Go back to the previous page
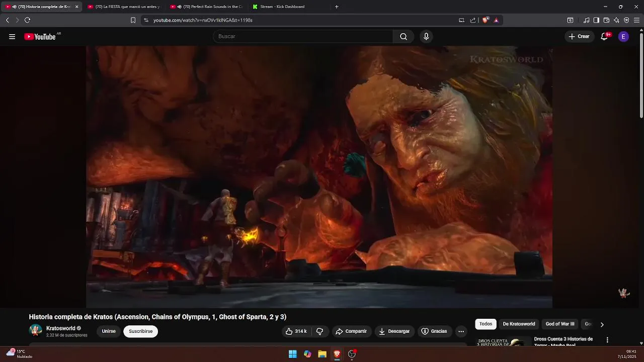This screenshot has width=644, height=362. tap(7, 20)
